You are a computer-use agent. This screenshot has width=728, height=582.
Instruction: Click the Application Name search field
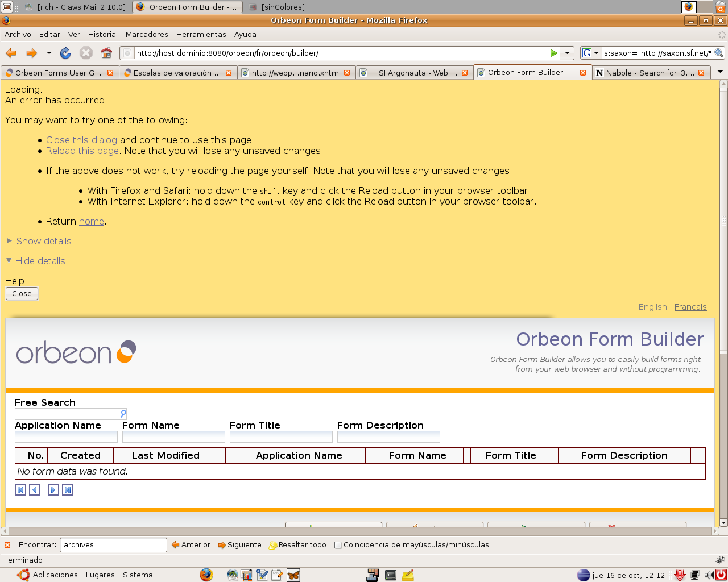pos(66,436)
